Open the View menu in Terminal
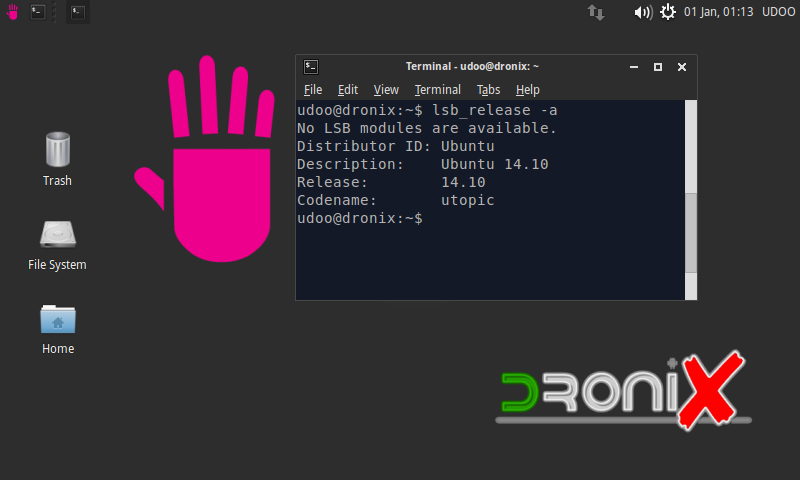The width and height of the screenshot is (800, 480). [x=386, y=90]
